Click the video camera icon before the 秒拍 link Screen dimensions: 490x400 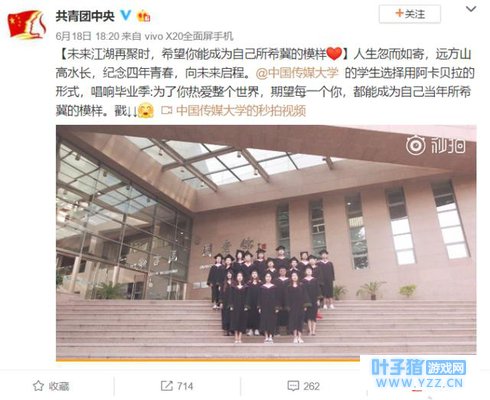coord(167,110)
